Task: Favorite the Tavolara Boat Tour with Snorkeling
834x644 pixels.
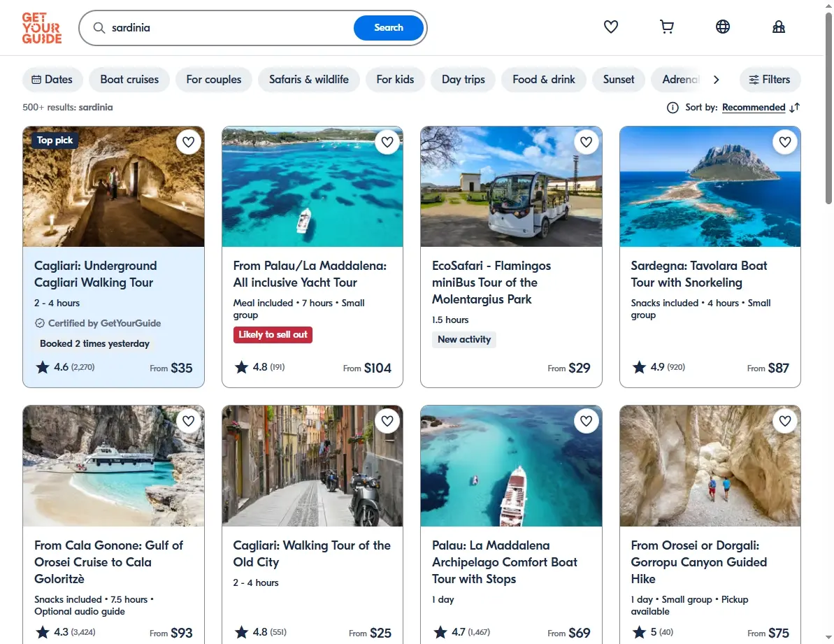Action: pos(785,142)
